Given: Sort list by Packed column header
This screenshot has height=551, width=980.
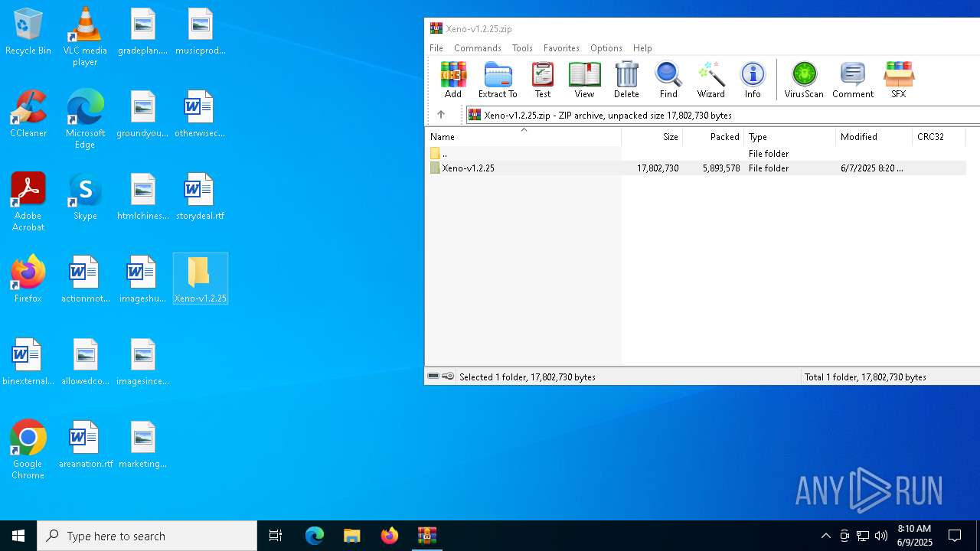Looking at the screenshot, I should click(x=713, y=137).
